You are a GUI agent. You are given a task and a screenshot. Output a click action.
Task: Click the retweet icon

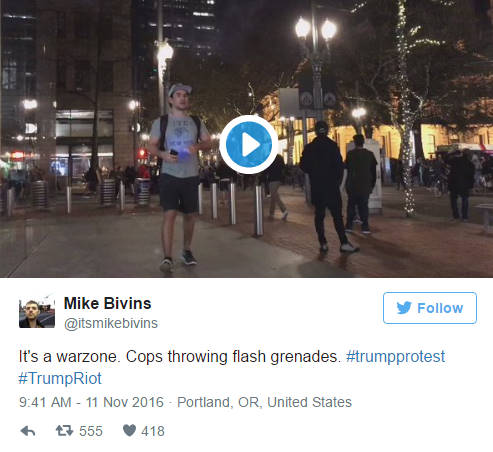pos(64,431)
